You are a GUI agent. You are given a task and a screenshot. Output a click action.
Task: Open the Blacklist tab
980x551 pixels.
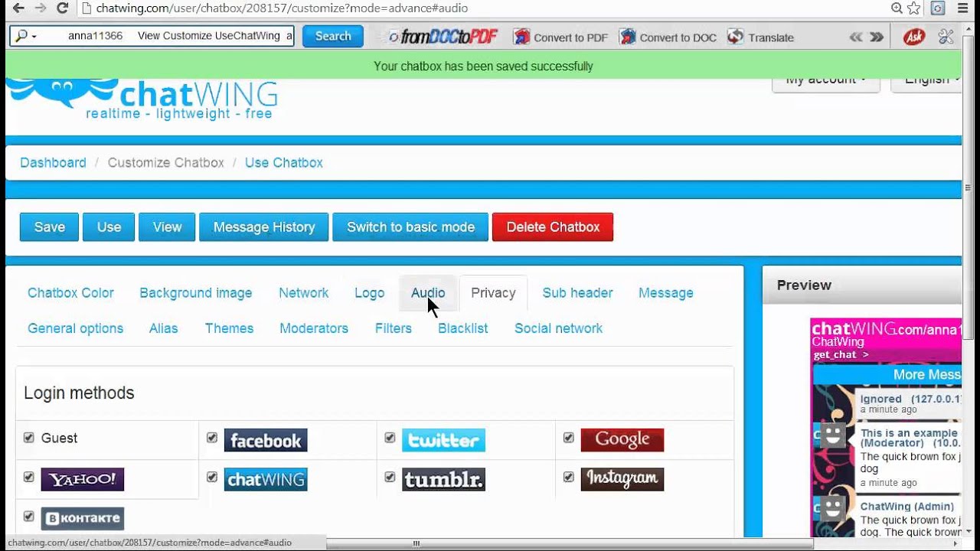coord(463,328)
